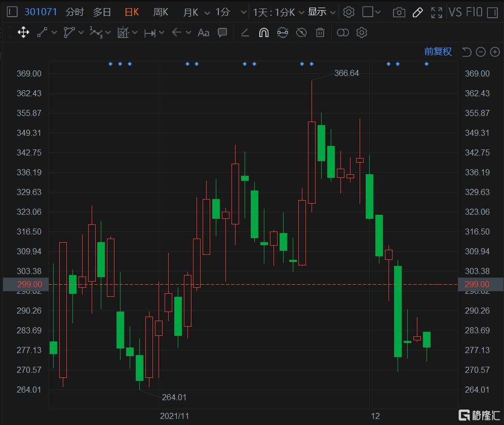This screenshot has width=504, height=425.
Task: Zoom out chart with minus icon
Action: click(481, 52)
